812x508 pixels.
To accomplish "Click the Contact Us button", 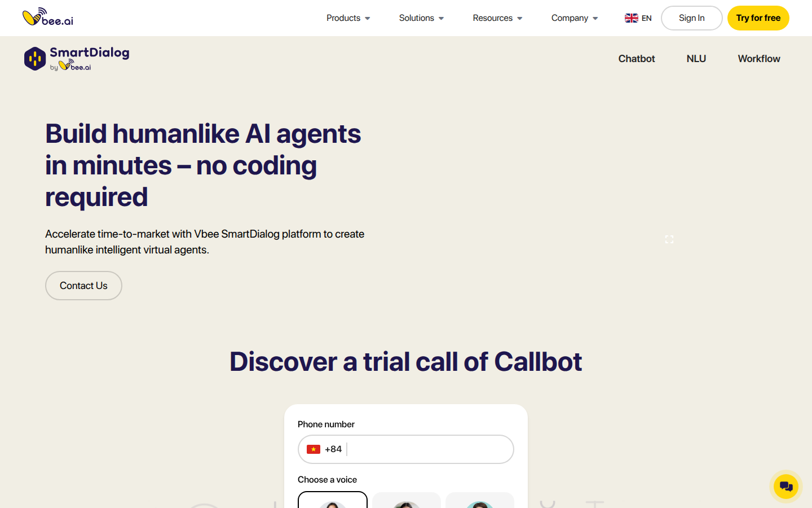I will click(83, 286).
